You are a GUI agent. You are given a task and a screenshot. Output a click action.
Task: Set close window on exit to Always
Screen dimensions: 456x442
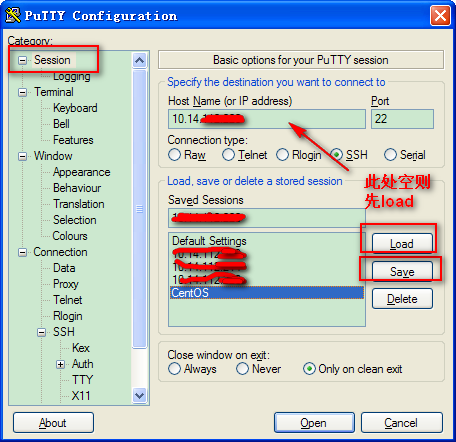pyautogui.click(x=192, y=369)
